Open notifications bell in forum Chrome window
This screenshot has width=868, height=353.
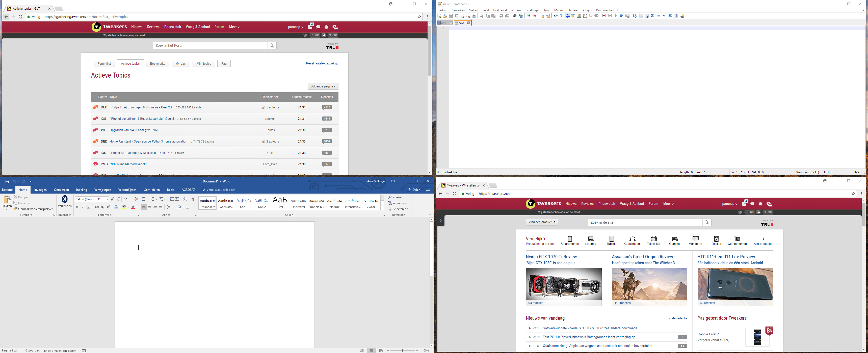(326, 27)
